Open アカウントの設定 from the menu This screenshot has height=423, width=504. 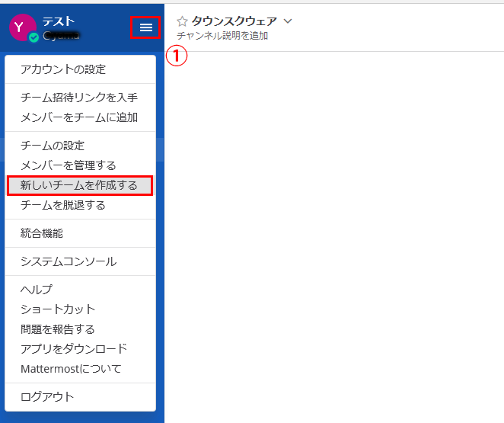(62, 69)
